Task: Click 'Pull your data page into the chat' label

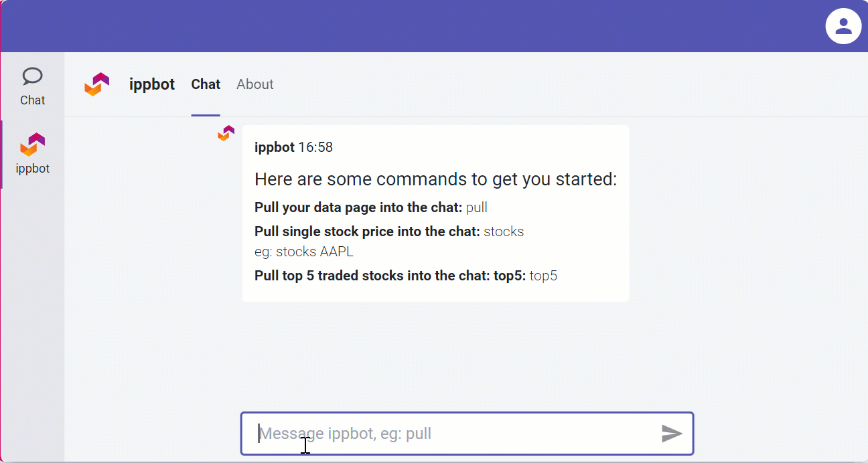Action: [x=358, y=207]
